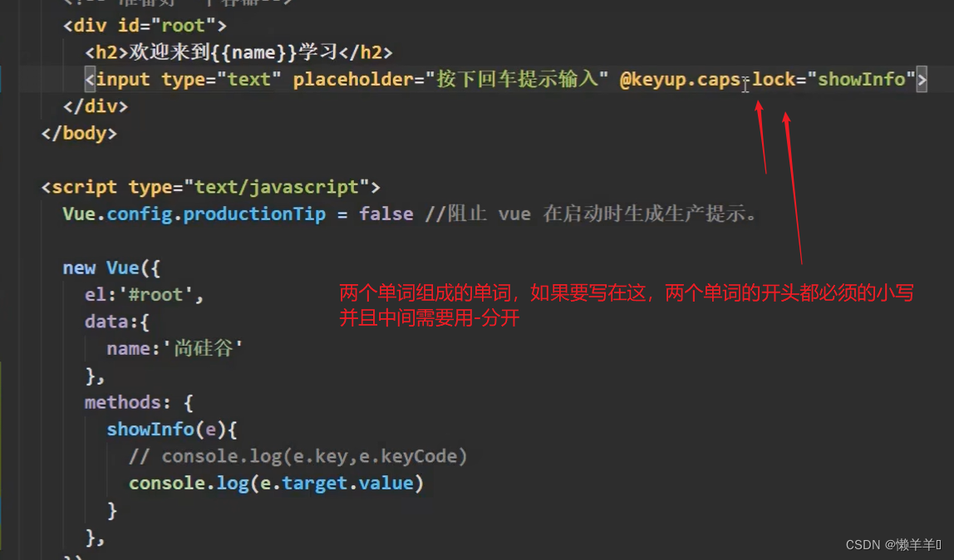Viewport: 954px width, 560px height.
Task: Click the @keyup.caps-lock event modifier
Action: (x=706, y=80)
